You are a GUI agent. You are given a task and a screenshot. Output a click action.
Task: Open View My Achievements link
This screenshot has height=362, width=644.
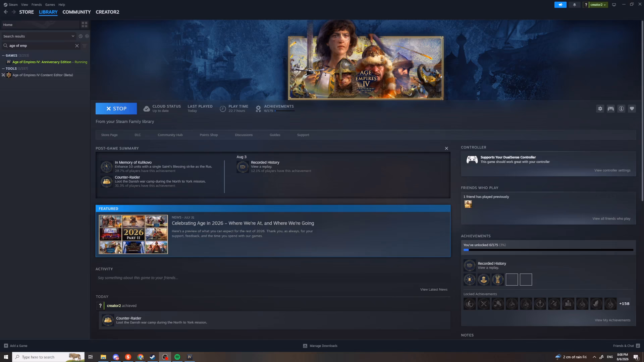pos(612,320)
